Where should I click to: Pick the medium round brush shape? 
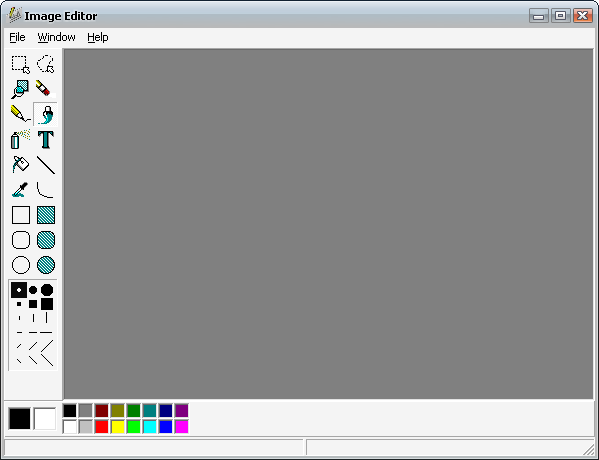[x=33, y=290]
